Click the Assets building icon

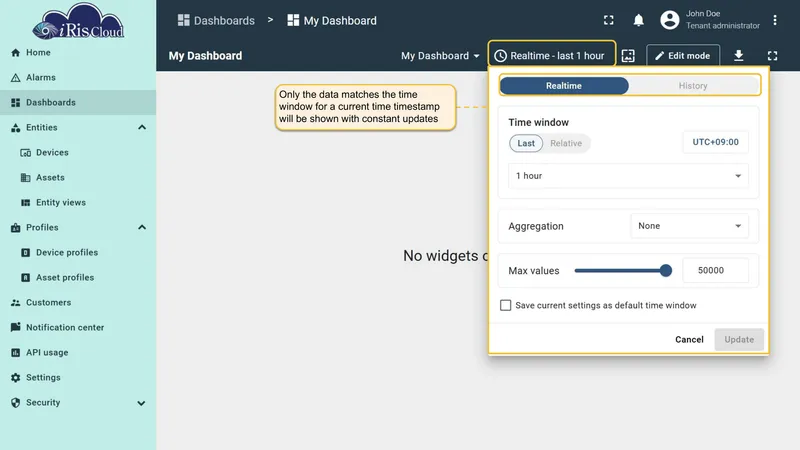pyautogui.click(x=26, y=178)
